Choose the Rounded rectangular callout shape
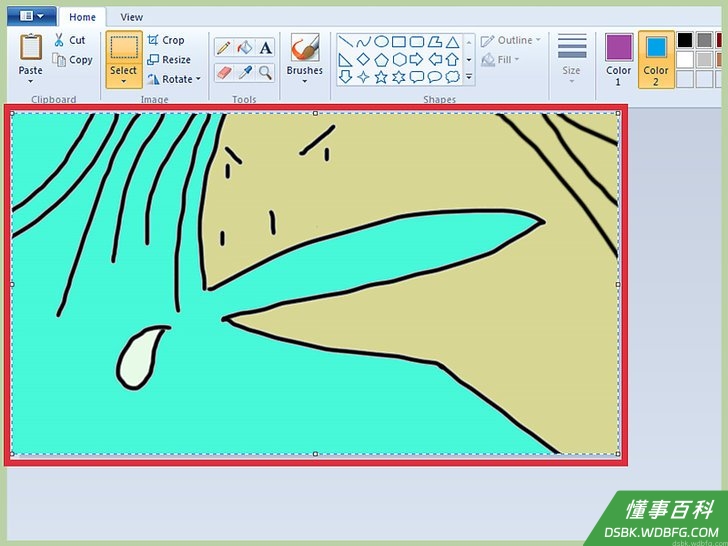Viewport: 728px width, 546px height. 417,77
